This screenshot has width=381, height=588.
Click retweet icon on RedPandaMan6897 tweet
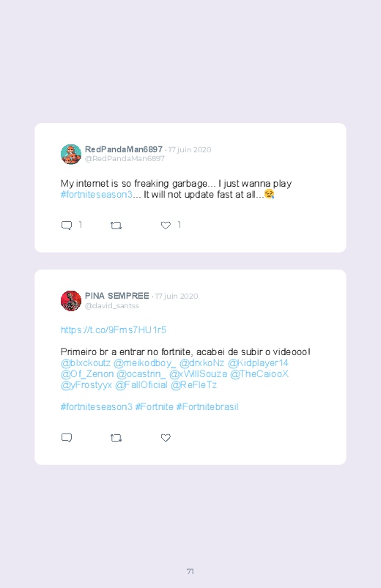pyautogui.click(x=116, y=226)
